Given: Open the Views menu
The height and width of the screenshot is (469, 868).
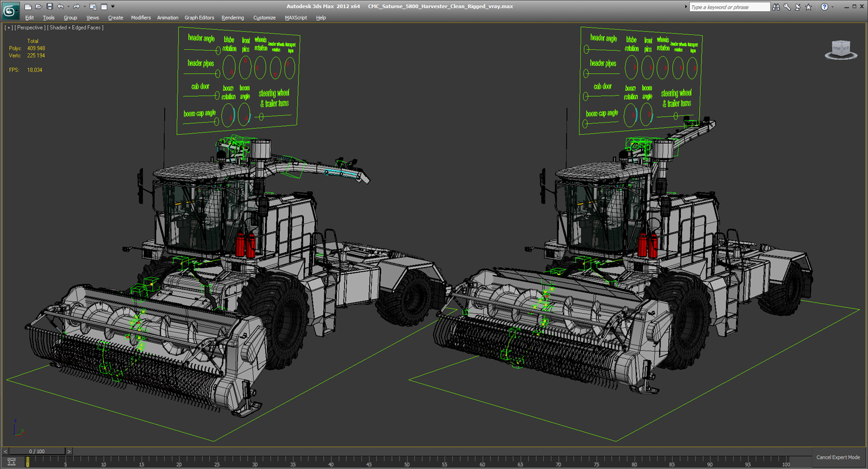Looking at the screenshot, I should point(93,18).
